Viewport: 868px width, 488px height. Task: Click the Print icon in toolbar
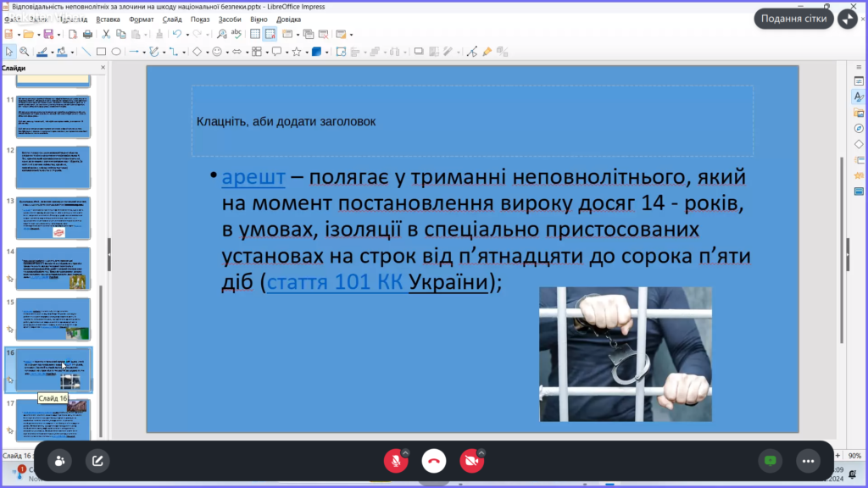(86, 34)
